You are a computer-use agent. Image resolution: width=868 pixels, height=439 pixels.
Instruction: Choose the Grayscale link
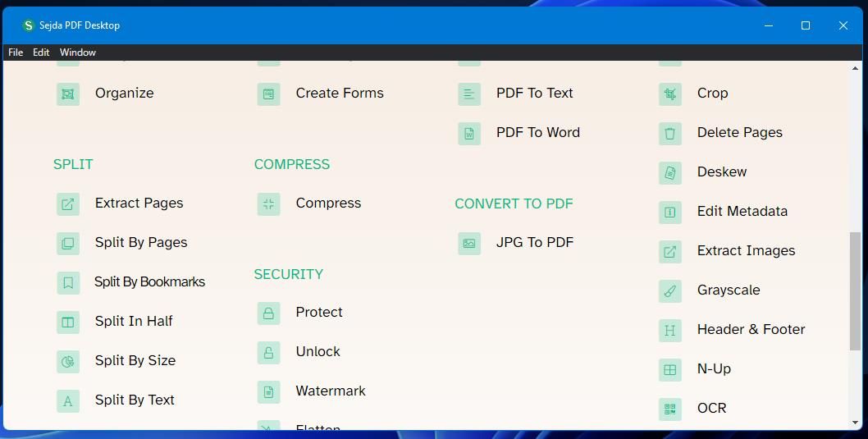[729, 290]
